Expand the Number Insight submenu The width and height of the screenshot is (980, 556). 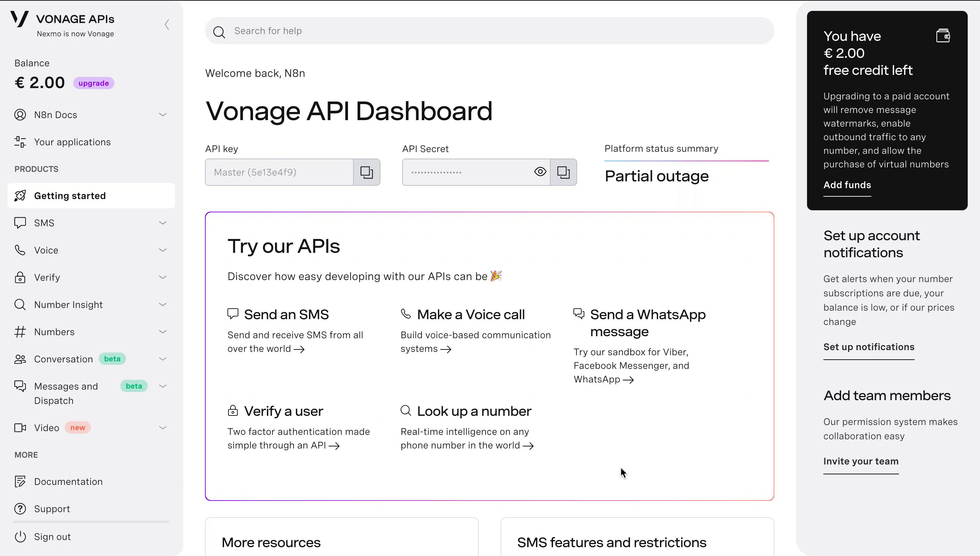pyautogui.click(x=163, y=304)
